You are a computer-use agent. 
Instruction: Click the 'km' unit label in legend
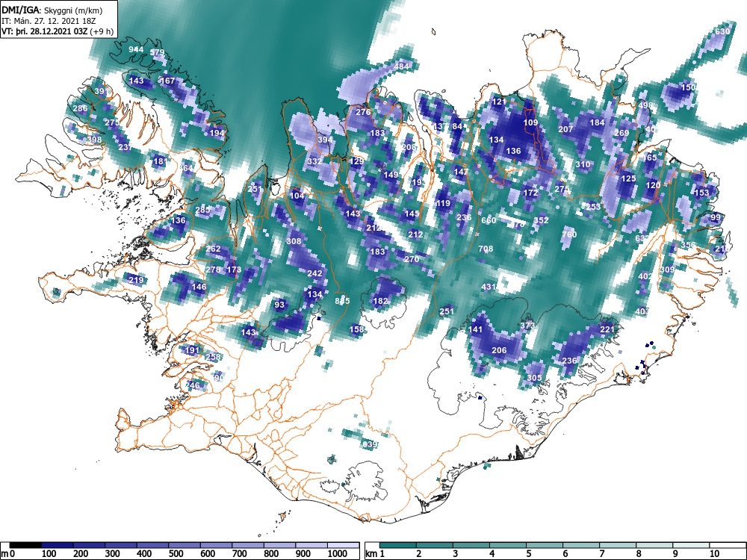pyautogui.click(x=371, y=554)
